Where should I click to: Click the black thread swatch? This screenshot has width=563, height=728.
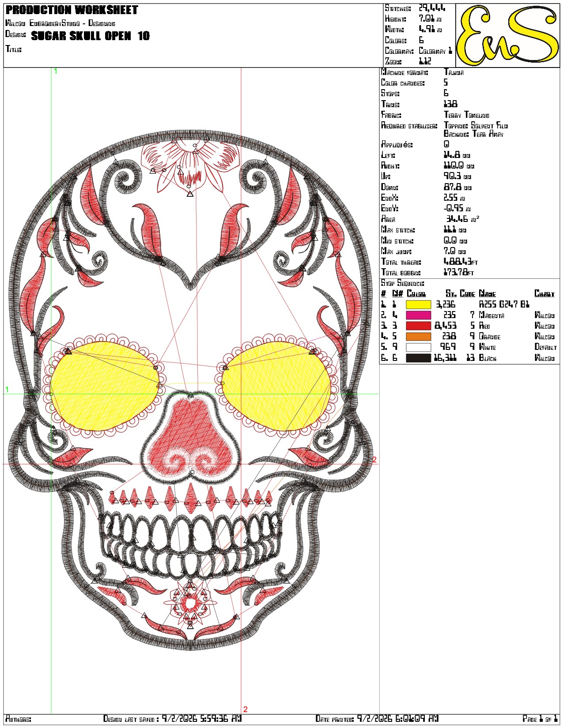pos(418,358)
